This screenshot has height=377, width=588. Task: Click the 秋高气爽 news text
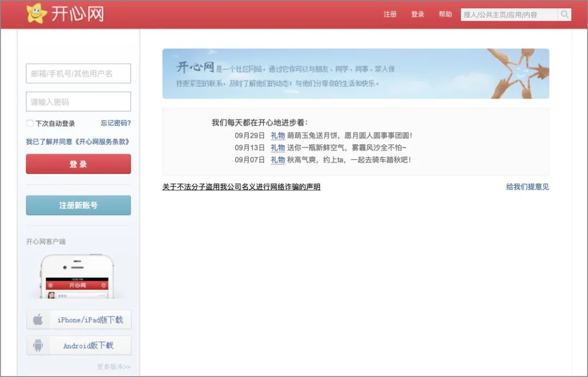coord(349,159)
